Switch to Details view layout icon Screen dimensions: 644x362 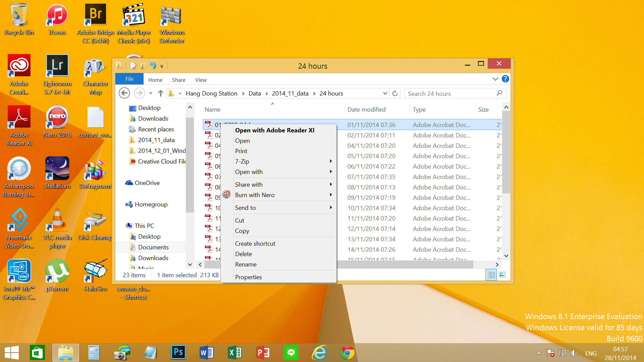tap(491, 275)
